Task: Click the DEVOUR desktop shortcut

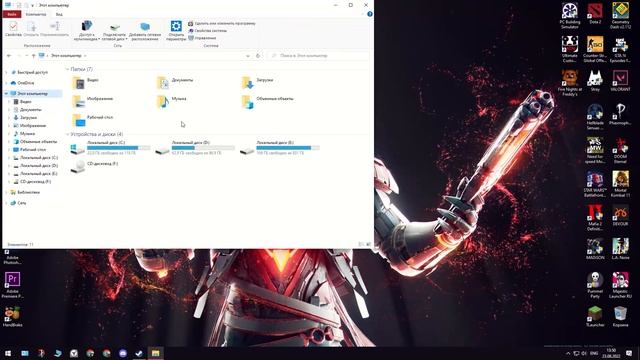Action: tap(620, 216)
